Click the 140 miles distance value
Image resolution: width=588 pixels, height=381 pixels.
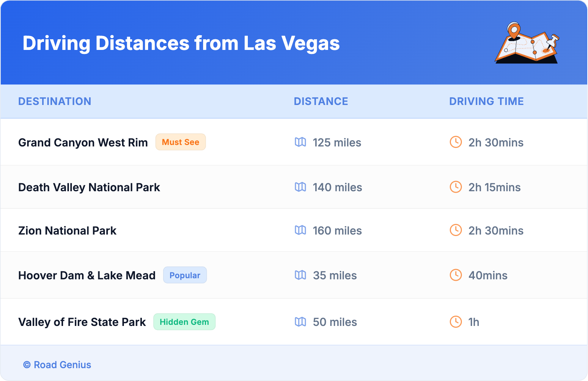tap(337, 187)
